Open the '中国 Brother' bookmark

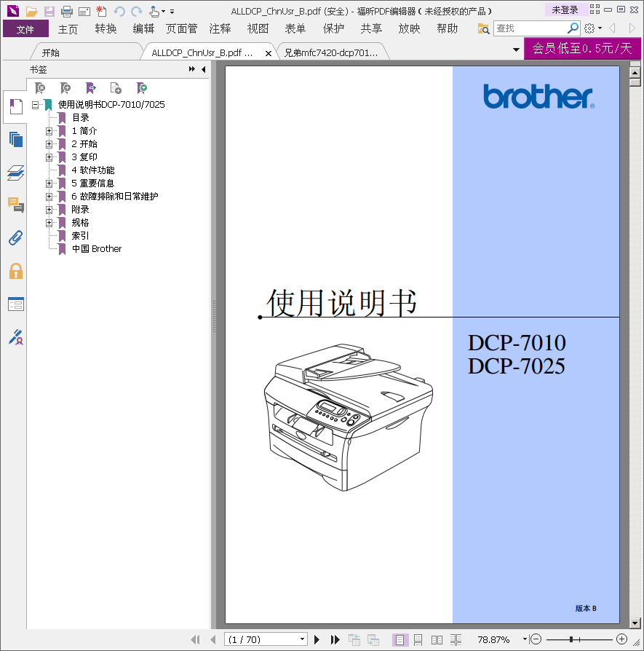point(97,249)
